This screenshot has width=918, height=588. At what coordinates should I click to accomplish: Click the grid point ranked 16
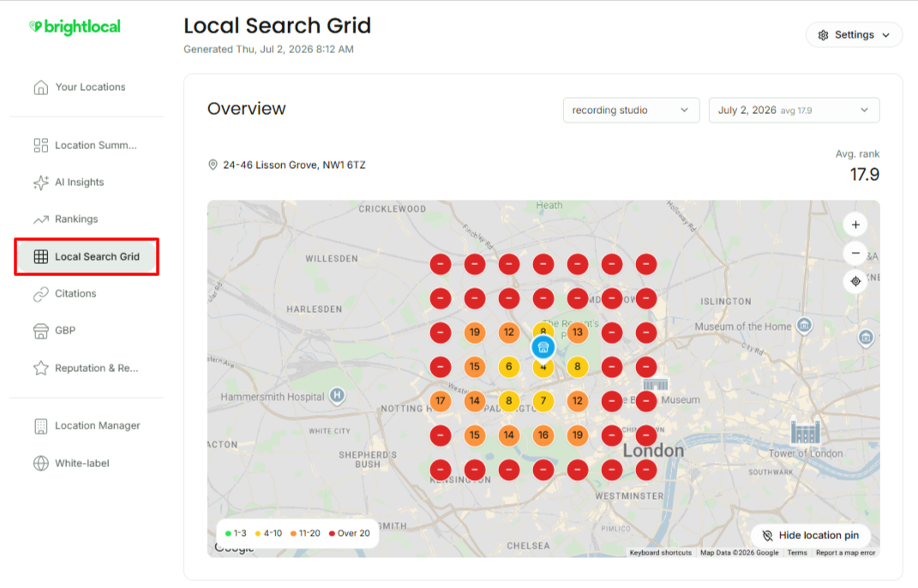pos(543,435)
